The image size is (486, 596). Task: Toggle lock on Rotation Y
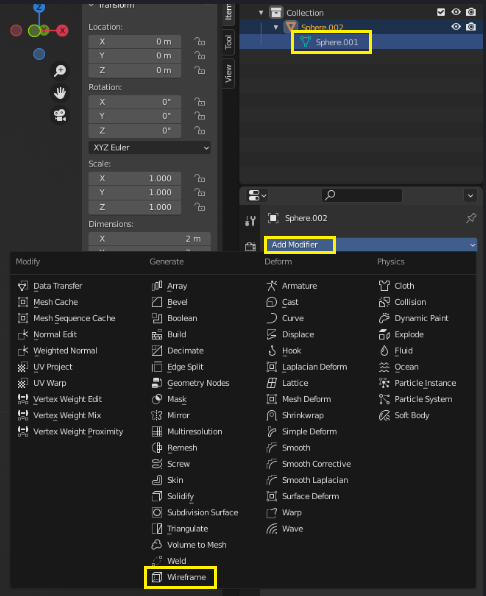199,116
